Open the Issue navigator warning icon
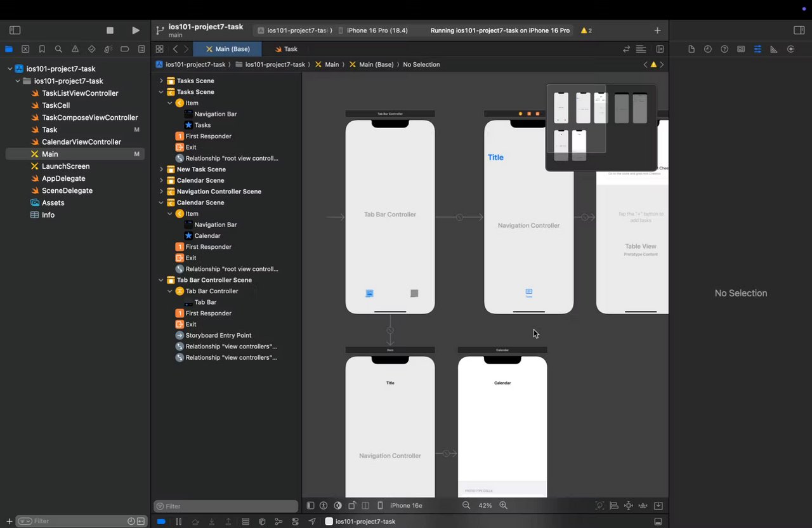Image resolution: width=812 pixels, height=528 pixels. pyautogui.click(x=75, y=49)
